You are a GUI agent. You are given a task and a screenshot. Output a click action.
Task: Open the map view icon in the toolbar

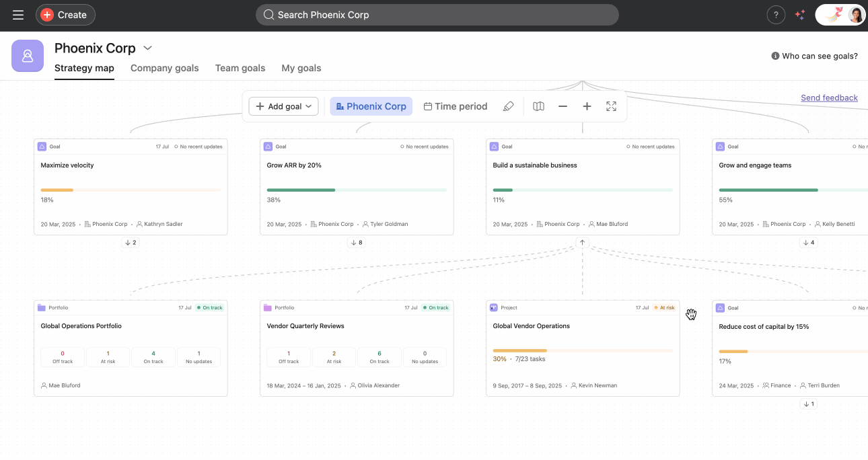[538, 106]
